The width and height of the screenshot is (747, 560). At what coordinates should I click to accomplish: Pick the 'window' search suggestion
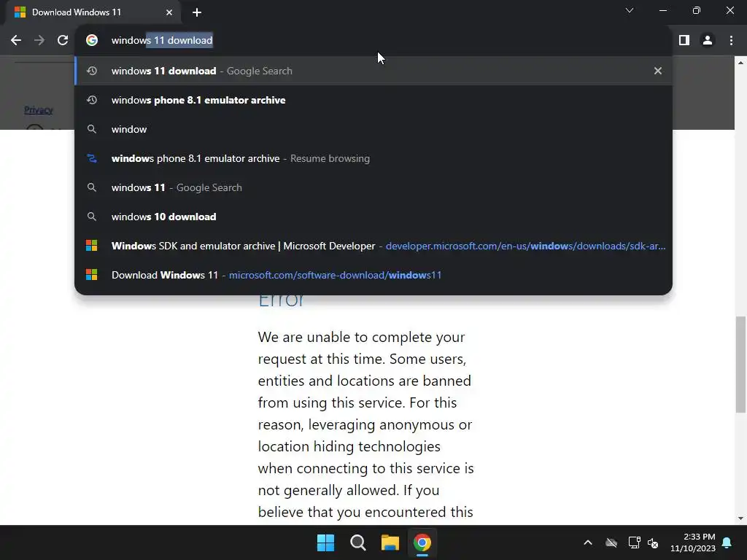373,129
